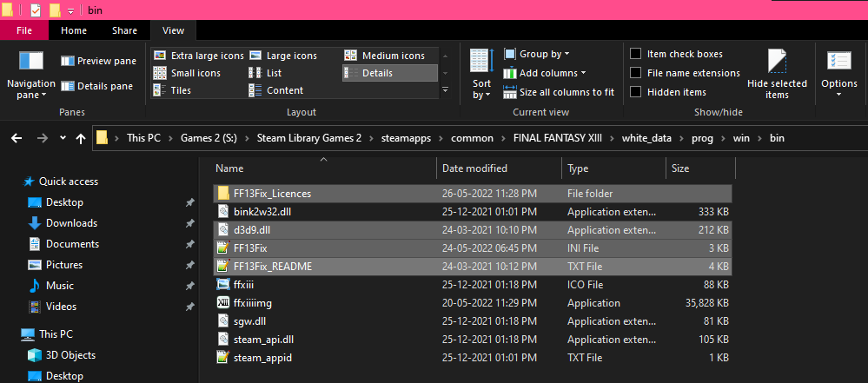
Task: Open the Options dropdown
Action: point(839,74)
